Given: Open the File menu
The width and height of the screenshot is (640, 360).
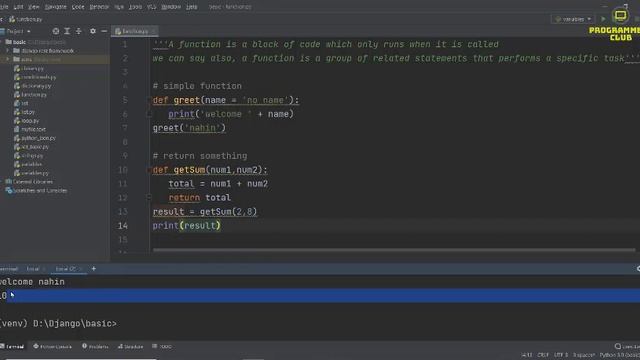Looking at the screenshot, I should click(x=4, y=7).
